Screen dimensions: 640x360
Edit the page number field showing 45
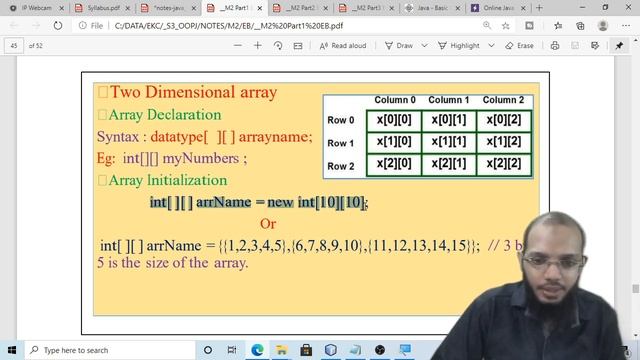pos(14,46)
